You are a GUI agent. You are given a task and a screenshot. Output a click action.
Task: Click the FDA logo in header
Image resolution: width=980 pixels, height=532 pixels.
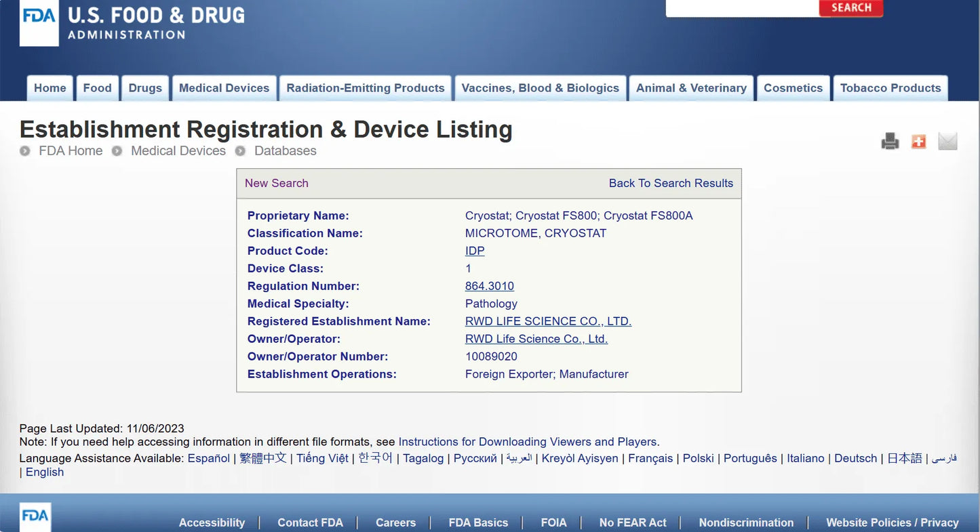pyautogui.click(x=39, y=23)
